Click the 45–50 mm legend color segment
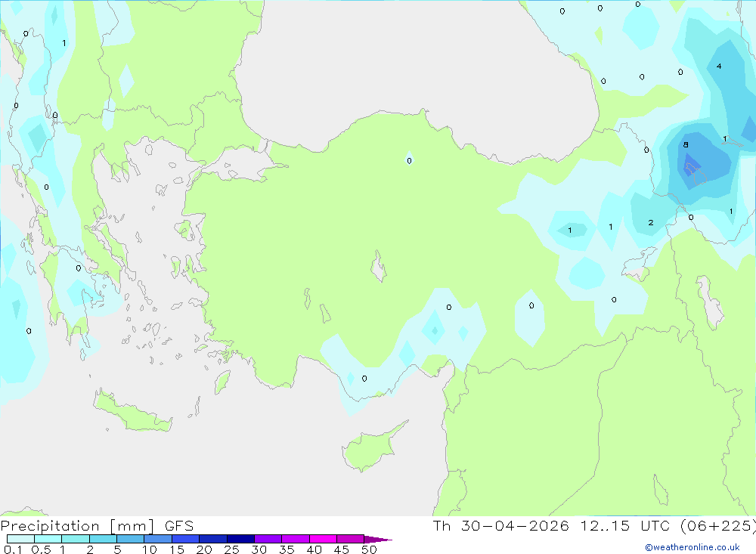Image resolution: width=756 pixels, height=554 pixels. 350,539
